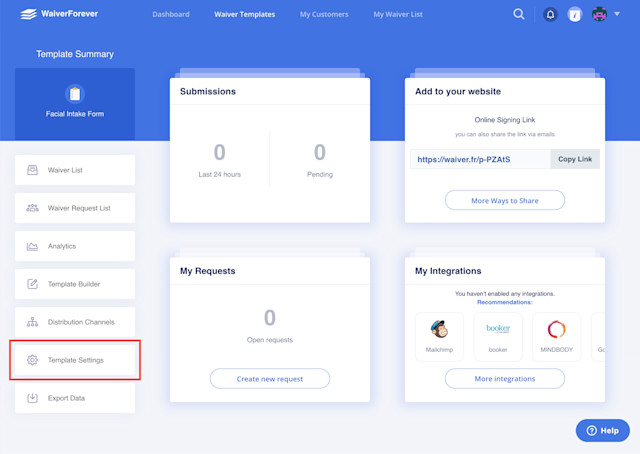Click the Online Signing Link label
This screenshot has width=640, height=454.
(505, 120)
